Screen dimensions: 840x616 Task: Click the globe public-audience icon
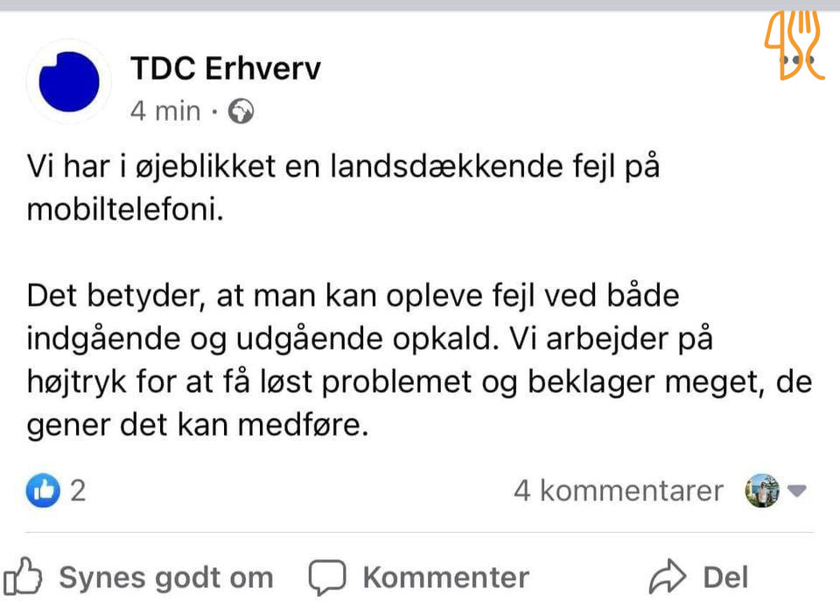[x=241, y=111]
